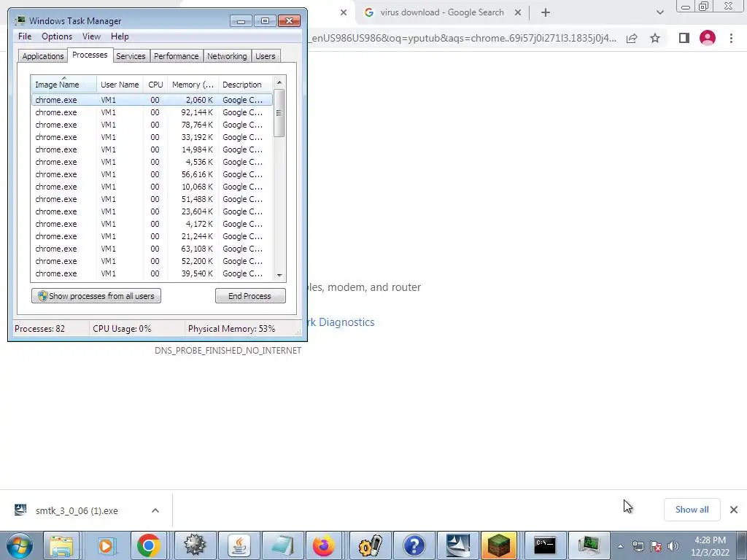The image size is (747, 560).
Task: Open Windows Explorer from the taskbar
Action: [x=61, y=545]
